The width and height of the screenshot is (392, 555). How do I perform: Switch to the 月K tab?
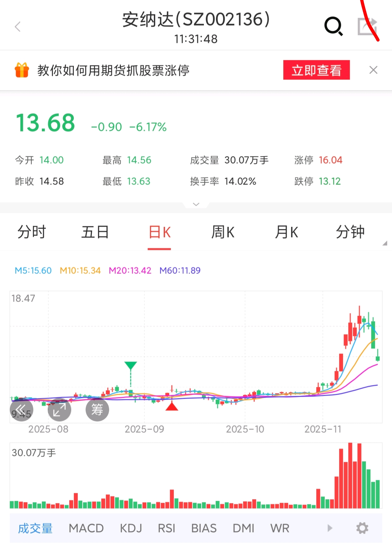click(286, 232)
